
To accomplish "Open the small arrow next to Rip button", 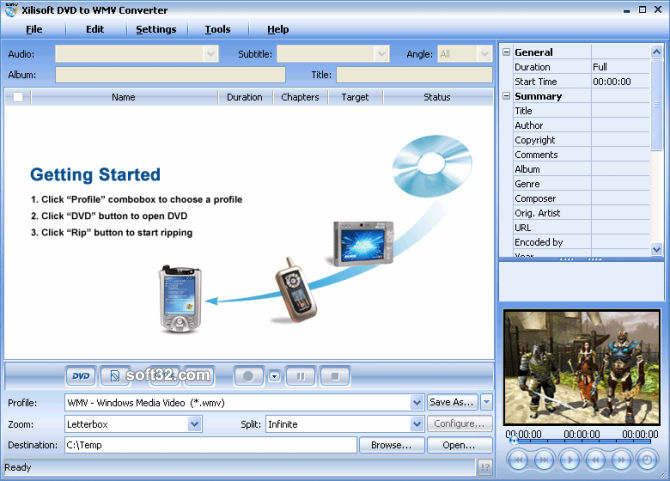I will [275, 376].
